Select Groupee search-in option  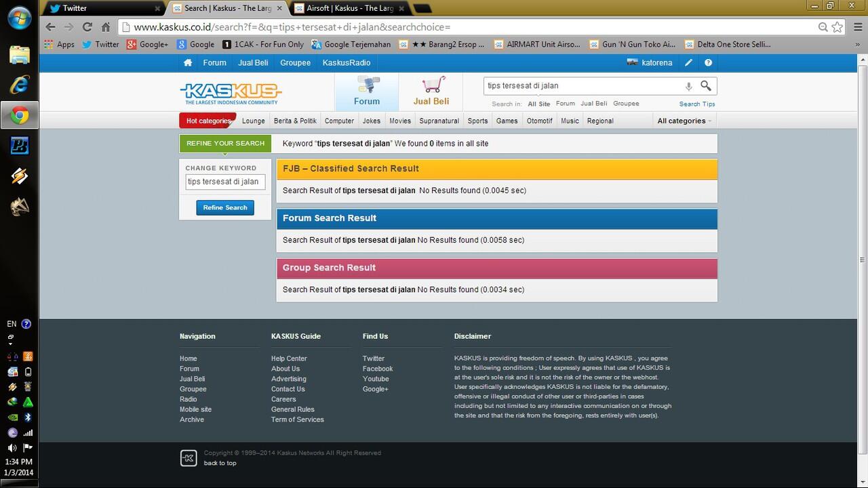[626, 104]
